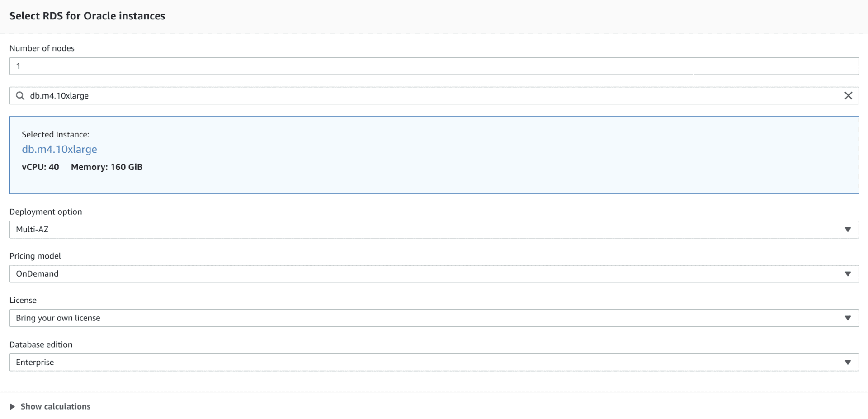Click the instance type search box
This screenshot has width=868, height=419.
[x=226, y=95]
